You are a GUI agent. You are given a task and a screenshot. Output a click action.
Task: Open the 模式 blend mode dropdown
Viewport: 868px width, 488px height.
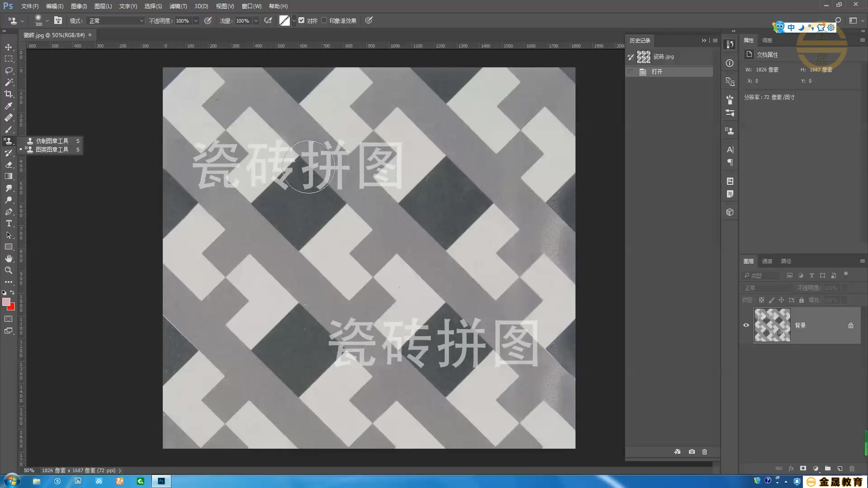pos(115,21)
